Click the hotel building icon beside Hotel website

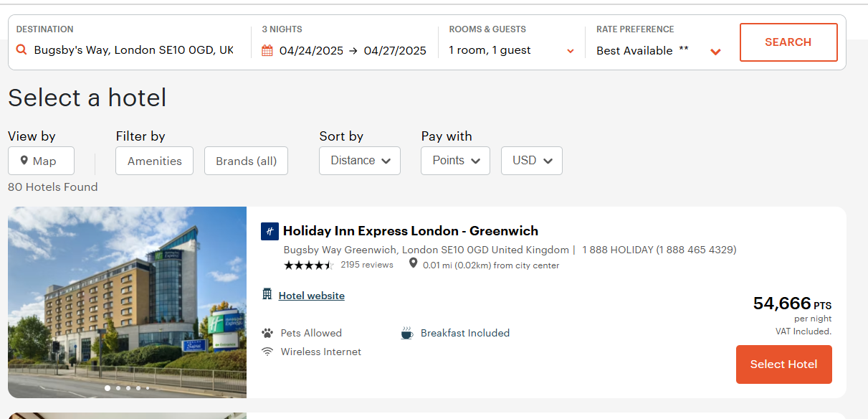click(x=267, y=294)
